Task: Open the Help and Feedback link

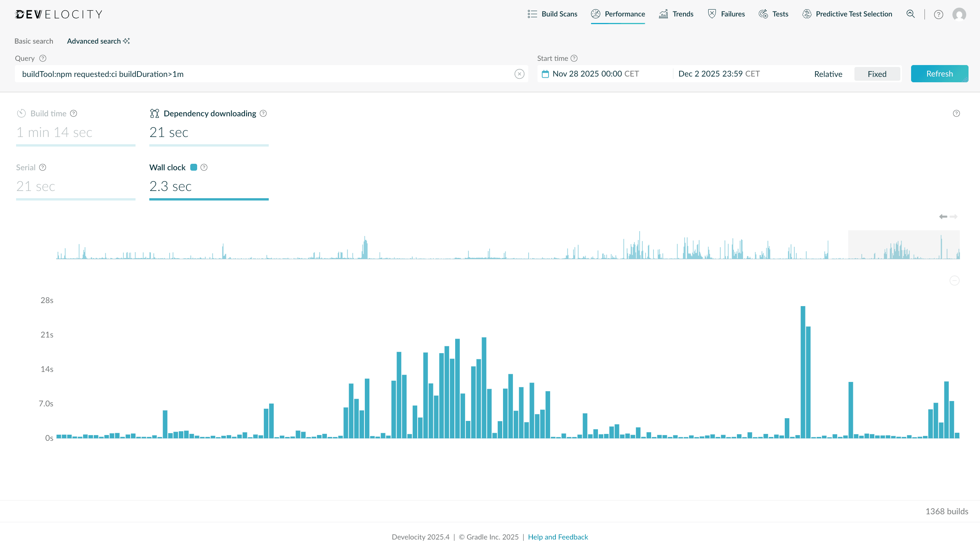Action: 558,537
